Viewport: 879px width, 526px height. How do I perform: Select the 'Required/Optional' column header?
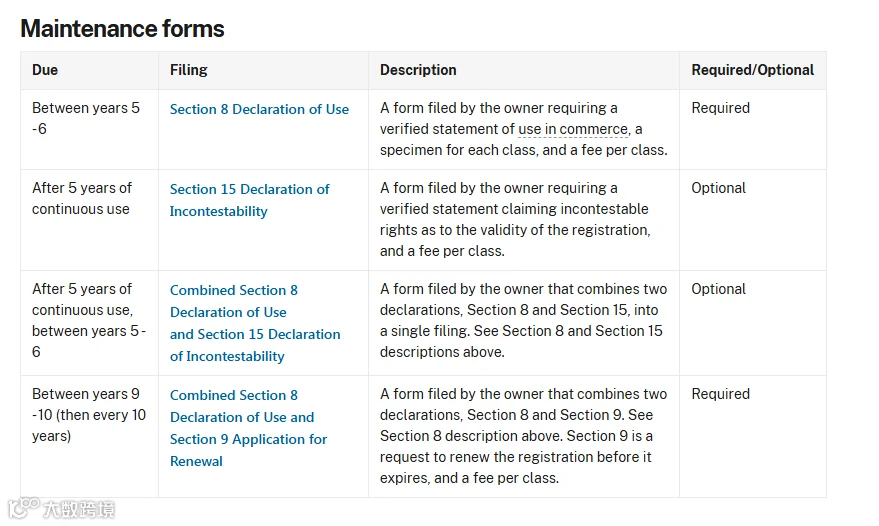pyautogui.click(x=752, y=70)
